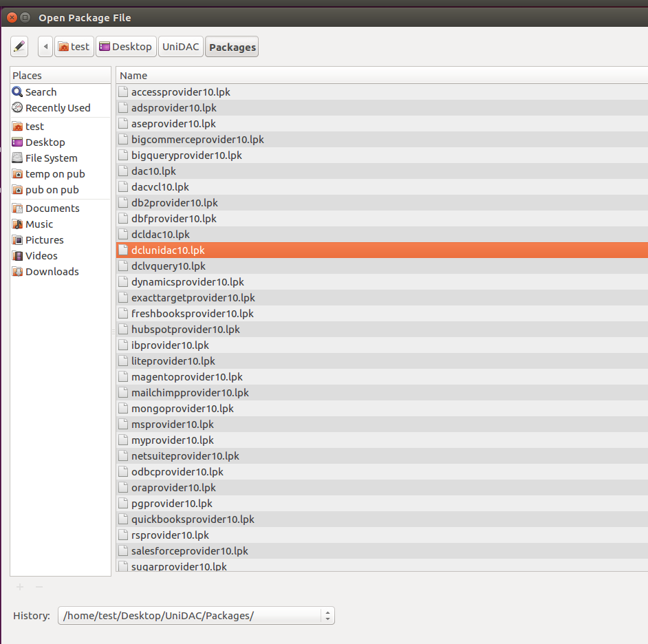Select bigqueryprovider10.lpk file
The height and width of the screenshot is (644, 648).
[382, 155]
